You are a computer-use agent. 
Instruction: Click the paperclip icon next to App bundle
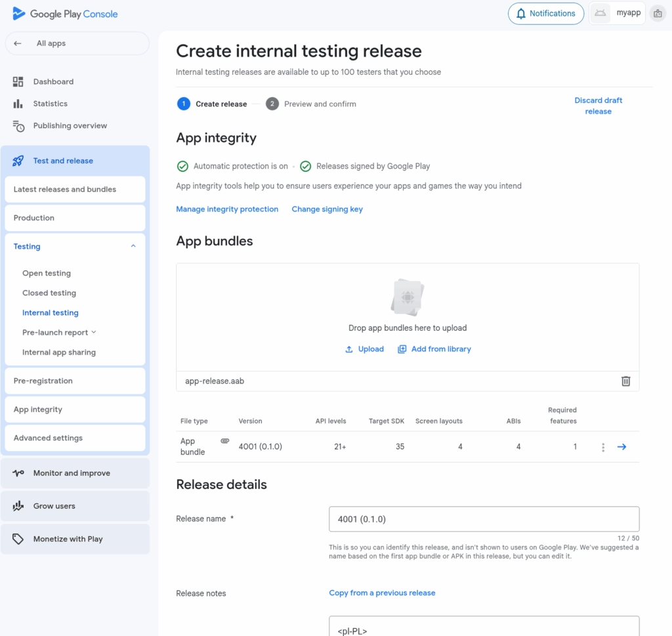[224, 441]
